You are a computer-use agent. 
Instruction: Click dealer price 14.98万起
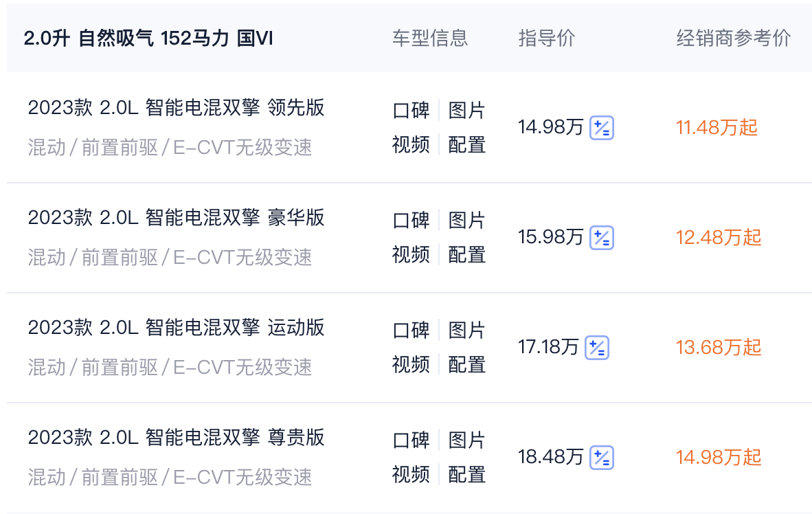pos(719,458)
